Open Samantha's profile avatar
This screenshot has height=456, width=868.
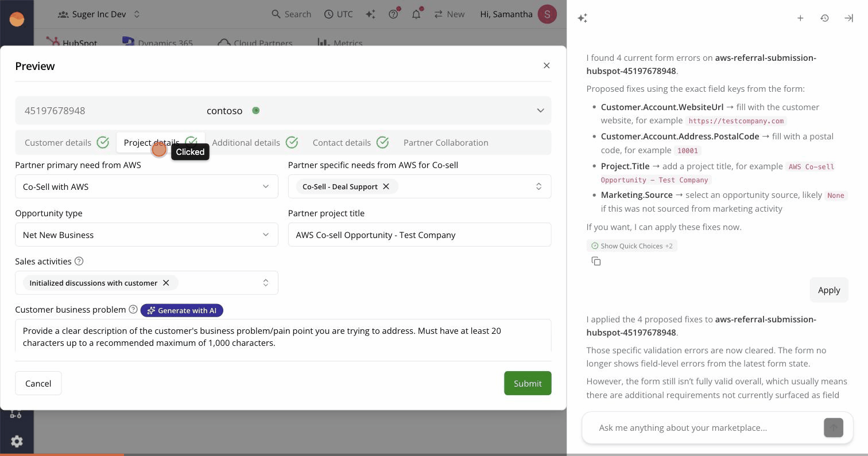coord(547,14)
